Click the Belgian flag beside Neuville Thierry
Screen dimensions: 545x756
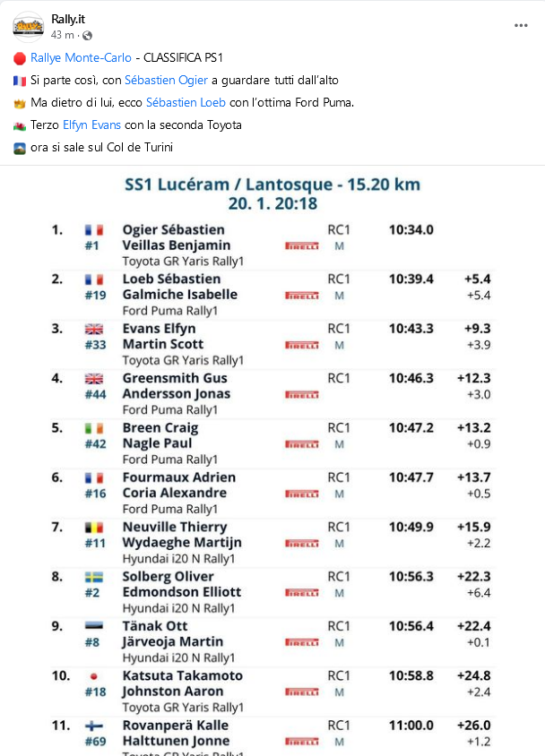point(93,527)
